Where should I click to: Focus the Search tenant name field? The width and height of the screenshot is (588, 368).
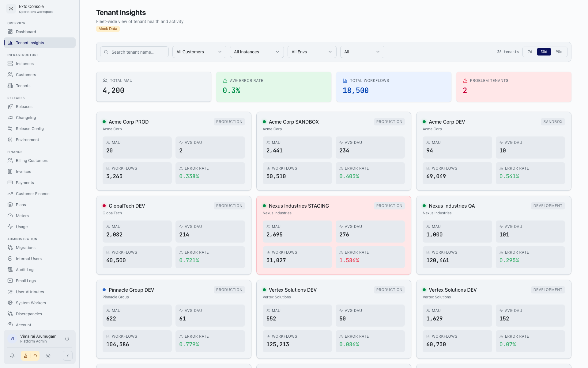tap(134, 52)
